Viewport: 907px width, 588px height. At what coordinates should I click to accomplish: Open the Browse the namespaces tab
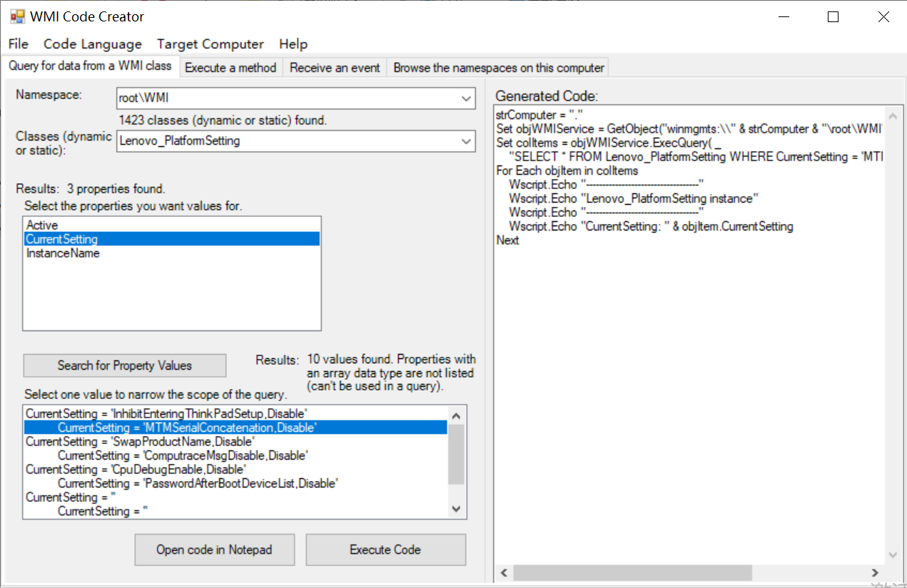point(497,67)
